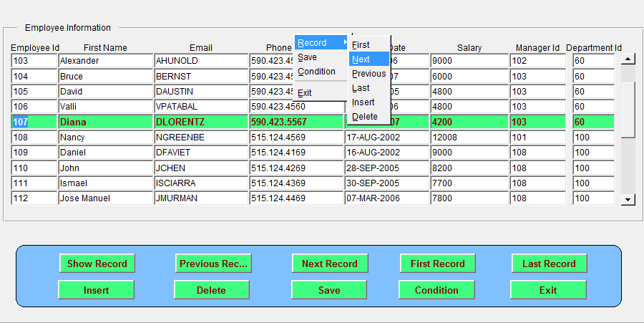This screenshot has height=323, width=644.
Task: Click the Phone field containing 590.423.5567
Action: [296, 122]
